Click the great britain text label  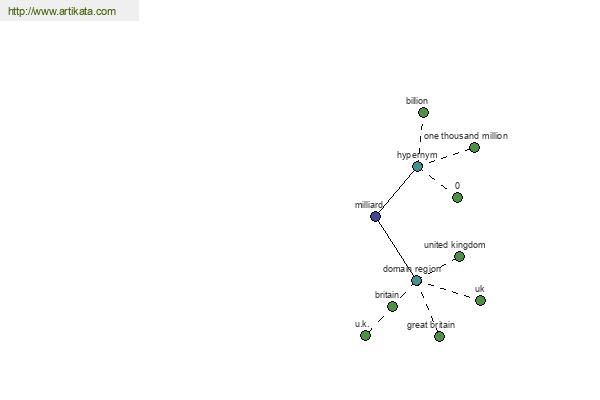[x=431, y=325]
